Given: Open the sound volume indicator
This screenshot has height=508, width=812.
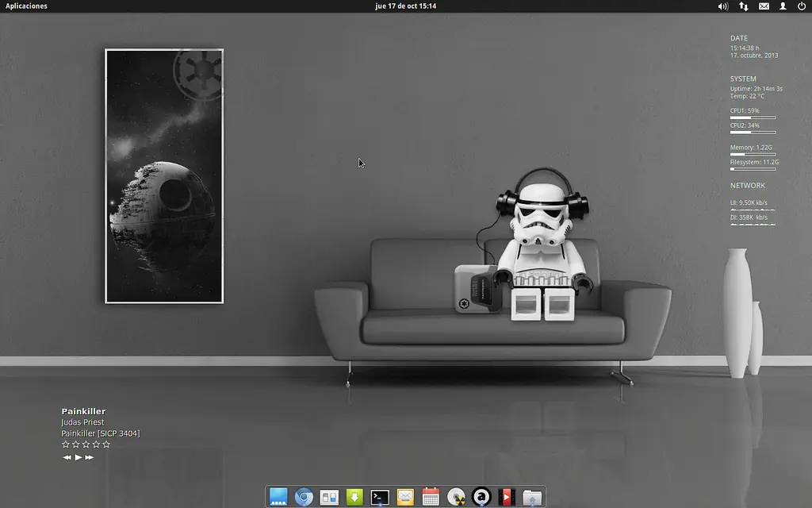Looking at the screenshot, I should 723,6.
